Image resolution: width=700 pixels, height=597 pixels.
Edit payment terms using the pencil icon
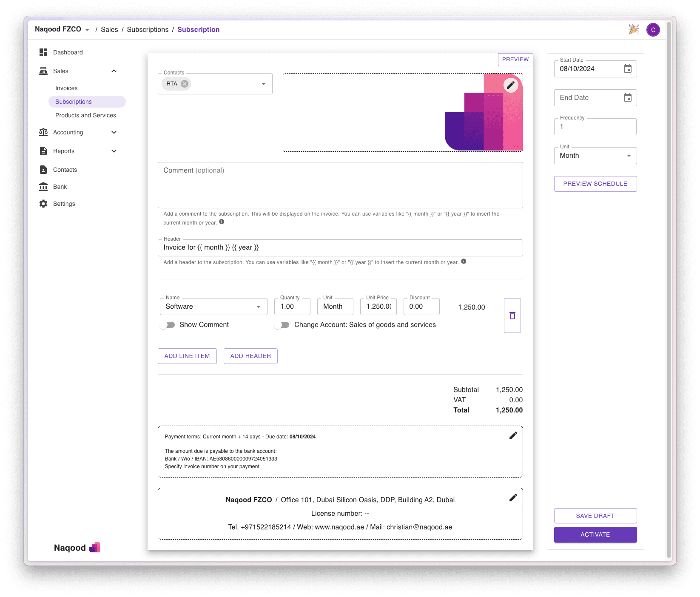513,435
